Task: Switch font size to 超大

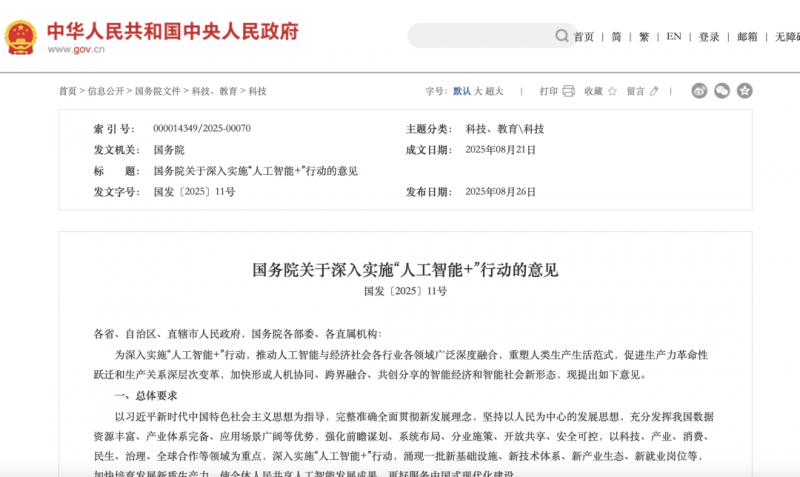Action: pos(495,91)
